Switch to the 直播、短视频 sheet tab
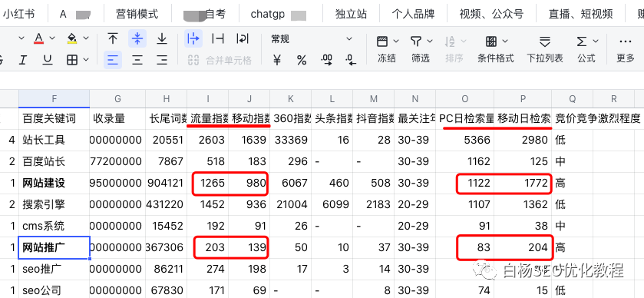Screen dimensions: 644x298 click(x=581, y=14)
